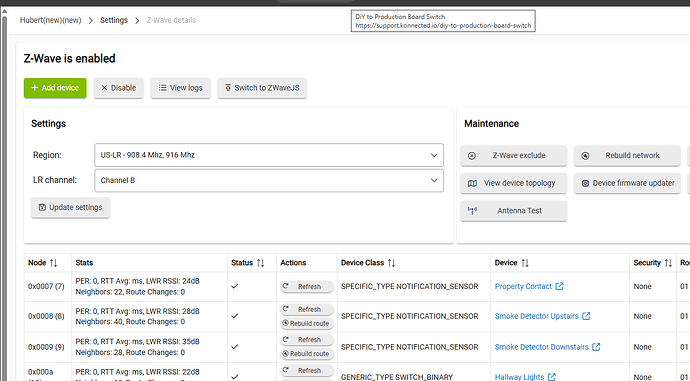690x381 pixels.
Task: Sort table by Status column
Action: tap(261, 263)
